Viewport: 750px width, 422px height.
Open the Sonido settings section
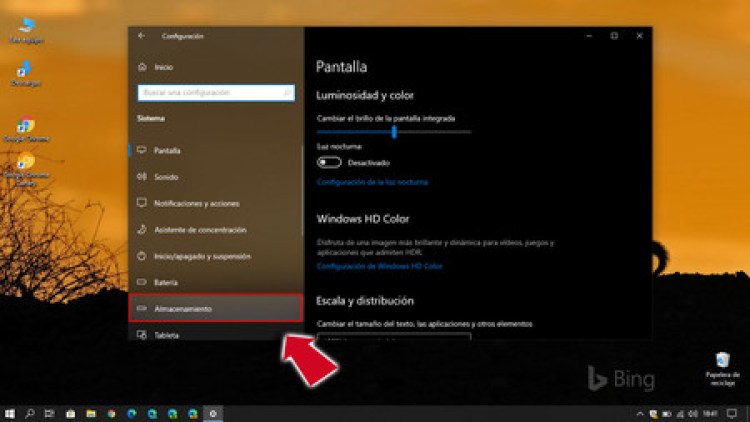[166, 177]
